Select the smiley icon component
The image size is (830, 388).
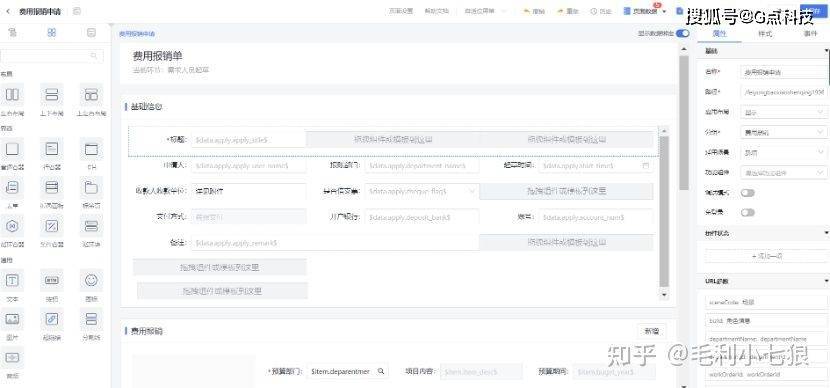tap(91, 281)
